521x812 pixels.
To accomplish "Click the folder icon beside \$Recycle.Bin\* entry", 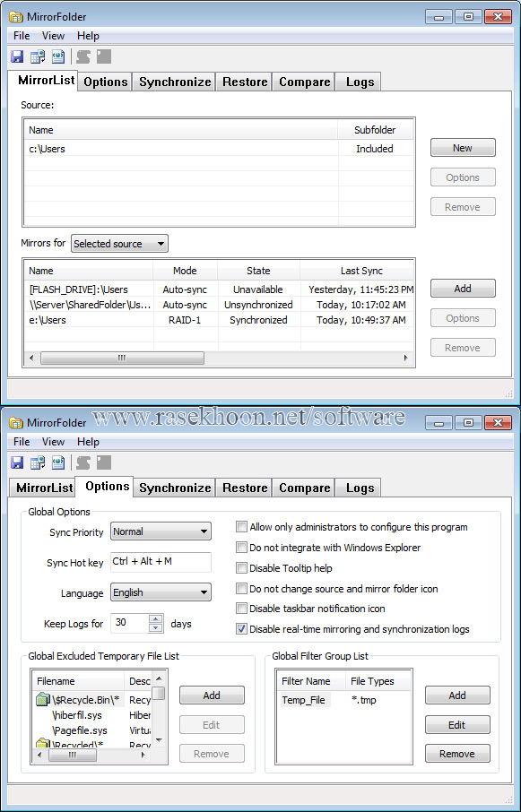I will pos(42,700).
